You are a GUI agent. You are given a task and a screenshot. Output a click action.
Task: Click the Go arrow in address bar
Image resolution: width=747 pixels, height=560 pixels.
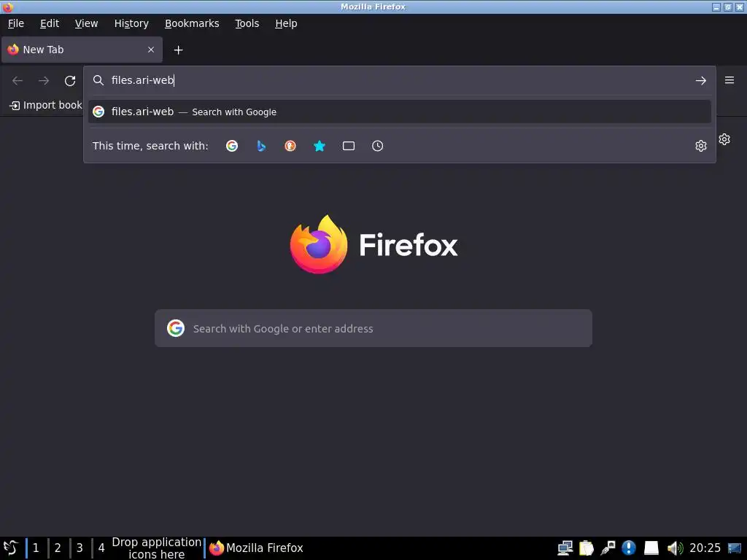coord(701,80)
